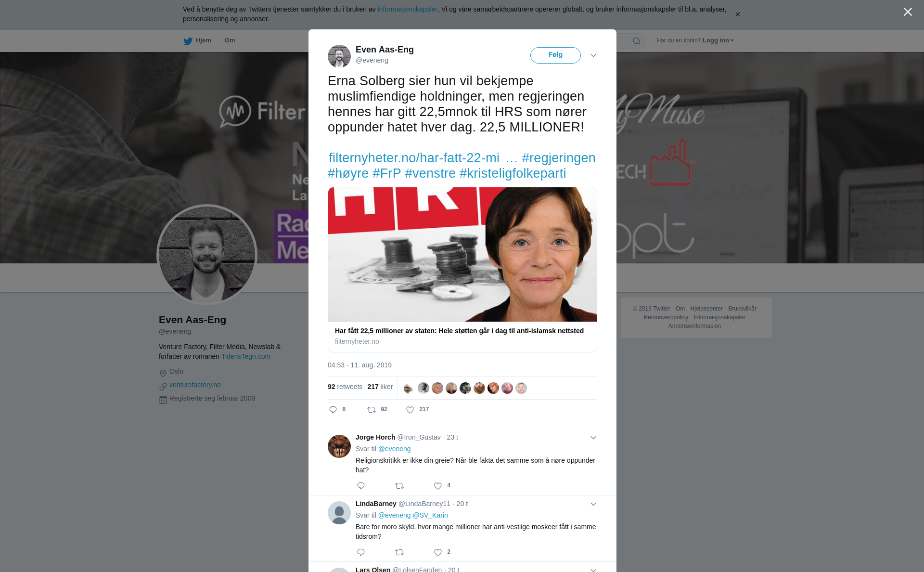Dismiss the cookie notice banner
This screenshot has width=924, height=572.
coord(737,14)
